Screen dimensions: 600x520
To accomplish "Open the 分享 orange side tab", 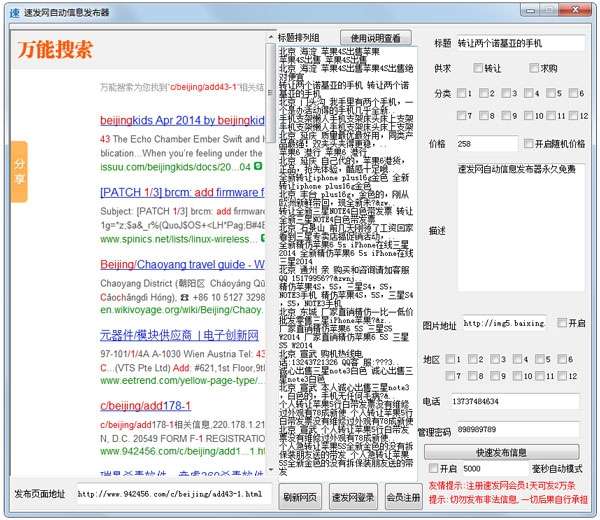I will coord(19,171).
